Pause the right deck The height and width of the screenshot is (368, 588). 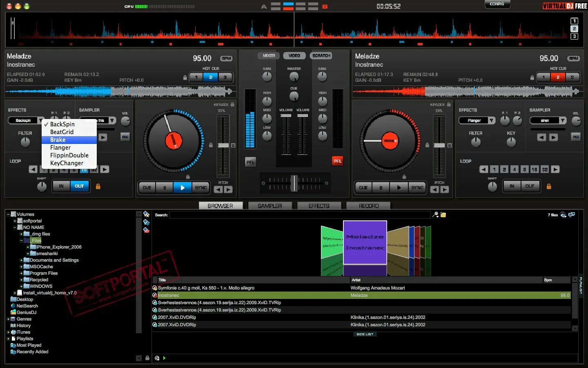(x=381, y=188)
